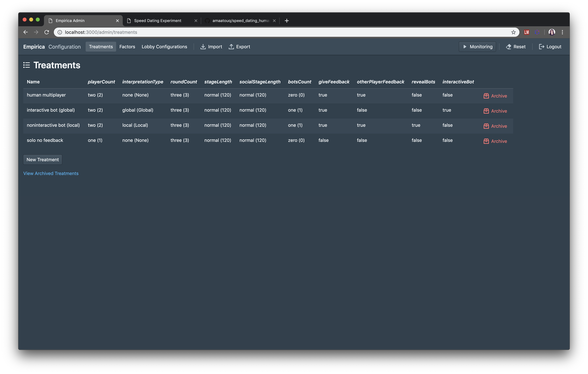The height and width of the screenshot is (374, 588).
Task: Click the Import download icon
Action: [x=203, y=47]
